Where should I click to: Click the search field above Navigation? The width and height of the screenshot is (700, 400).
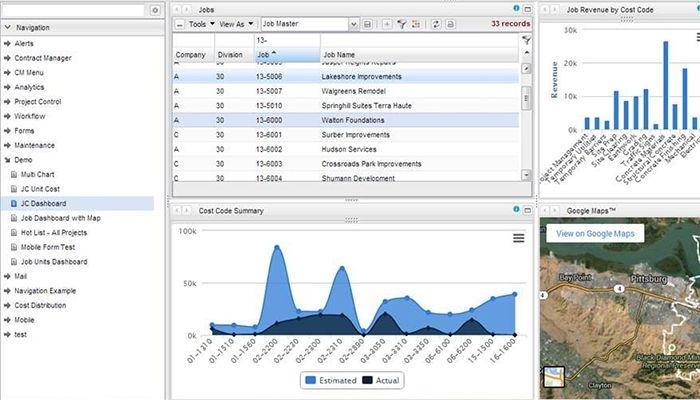pyautogui.click(x=74, y=10)
